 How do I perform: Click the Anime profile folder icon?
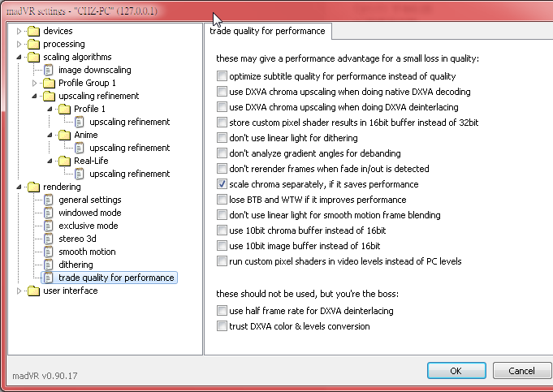point(64,135)
